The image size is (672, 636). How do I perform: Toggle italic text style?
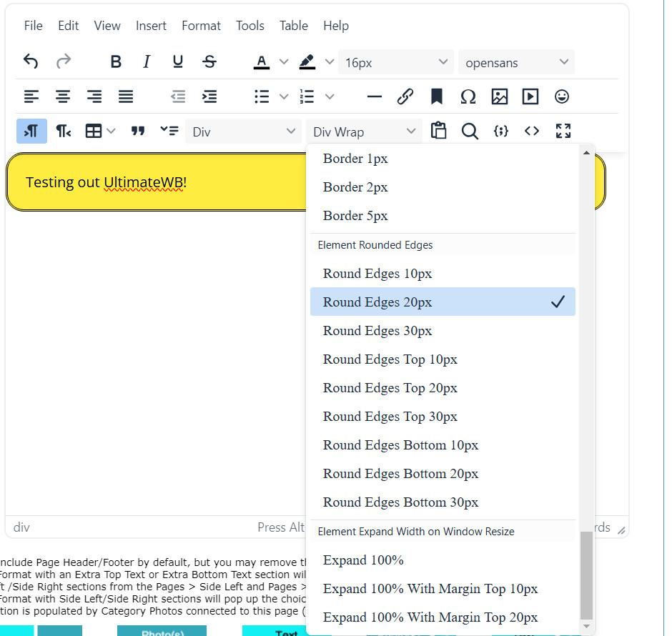(147, 62)
